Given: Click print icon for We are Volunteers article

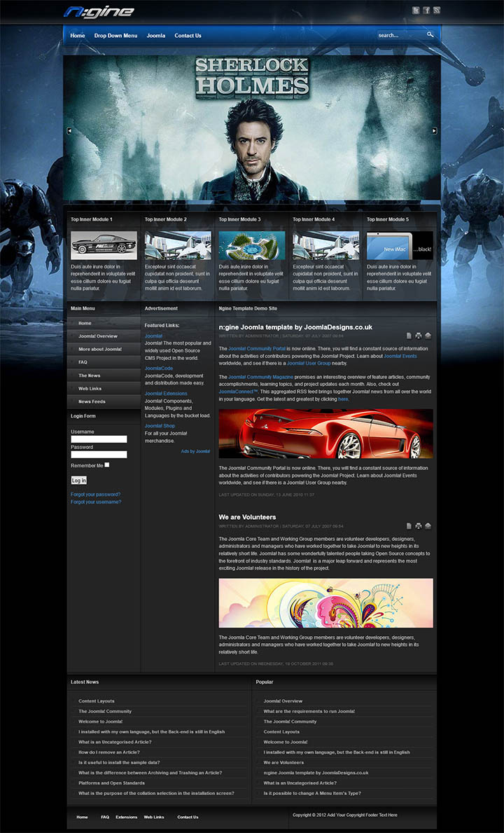Looking at the screenshot, I should click(419, 526).
